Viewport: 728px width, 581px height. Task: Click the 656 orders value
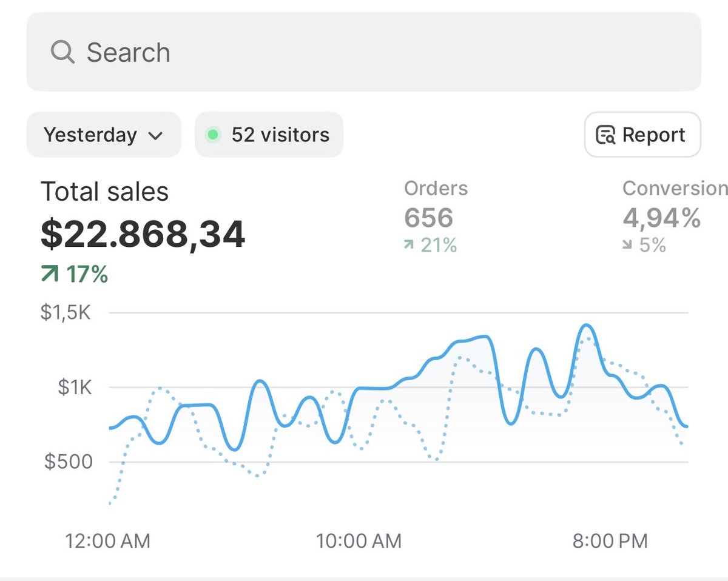tap(428, 218)
